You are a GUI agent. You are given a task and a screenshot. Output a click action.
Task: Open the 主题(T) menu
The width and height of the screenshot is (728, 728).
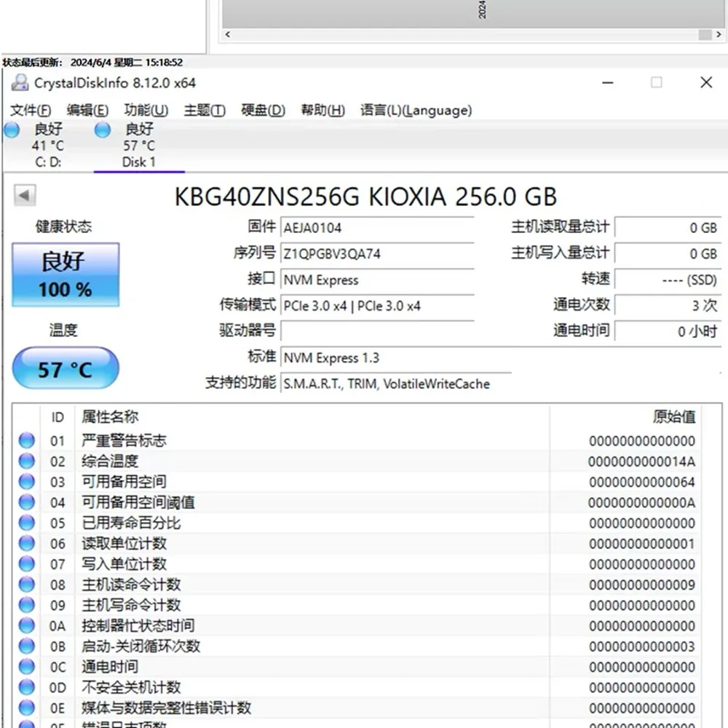point(204,111)
